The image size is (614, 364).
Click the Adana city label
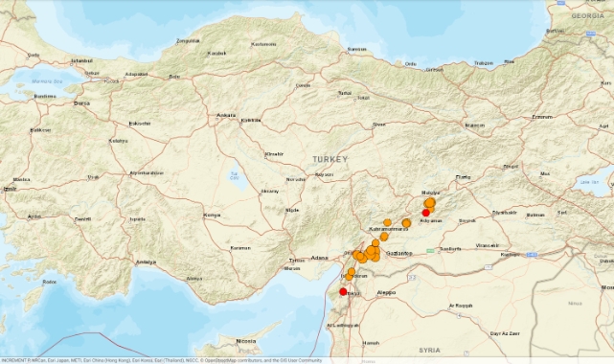point(319,258)
